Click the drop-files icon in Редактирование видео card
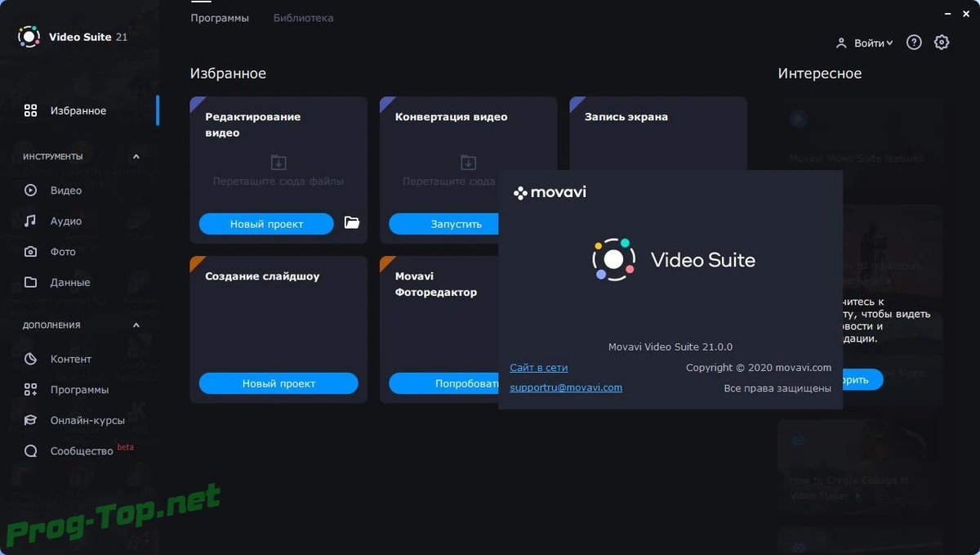Image resolution: width=980 pixels, height=555 pixels. tap(278, 162)
